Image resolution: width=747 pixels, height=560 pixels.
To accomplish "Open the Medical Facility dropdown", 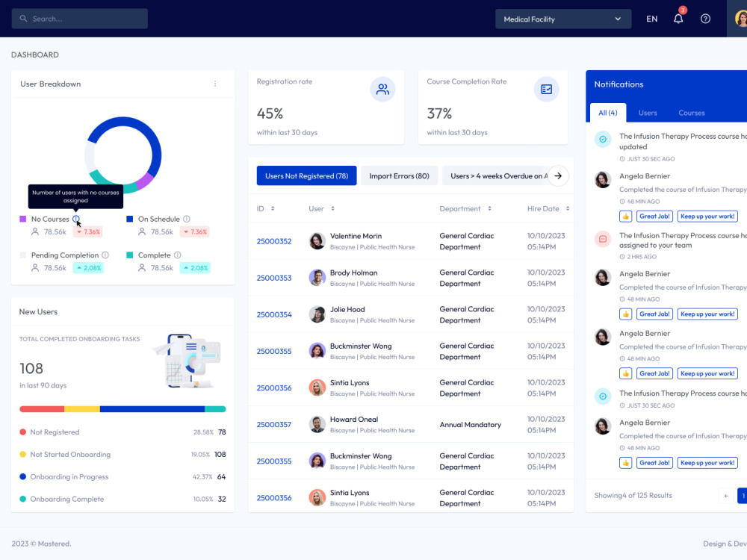I will 563,19.
